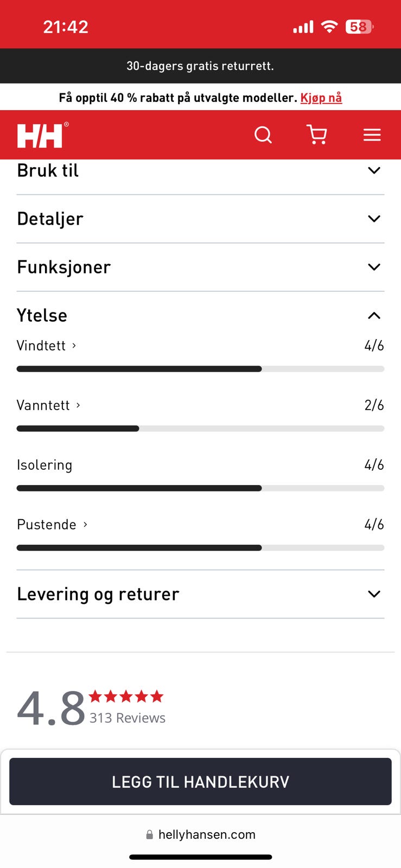Expand the Bruk til section
Screen dimensions: 401x868
(x=374, y=170)
